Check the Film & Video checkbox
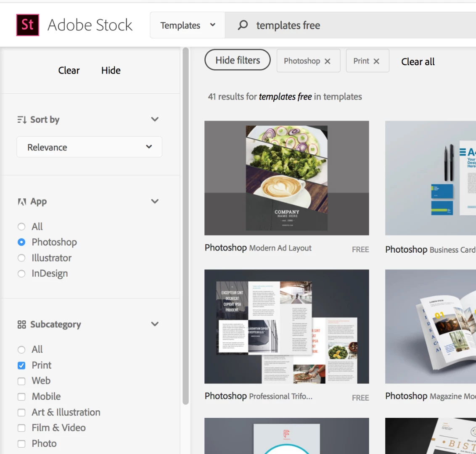The height and width of the screenshot is (454, 476). (21, 428)
